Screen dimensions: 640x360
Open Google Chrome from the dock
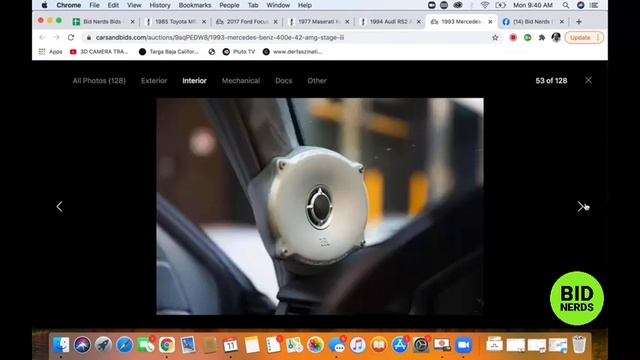point(167,345)
